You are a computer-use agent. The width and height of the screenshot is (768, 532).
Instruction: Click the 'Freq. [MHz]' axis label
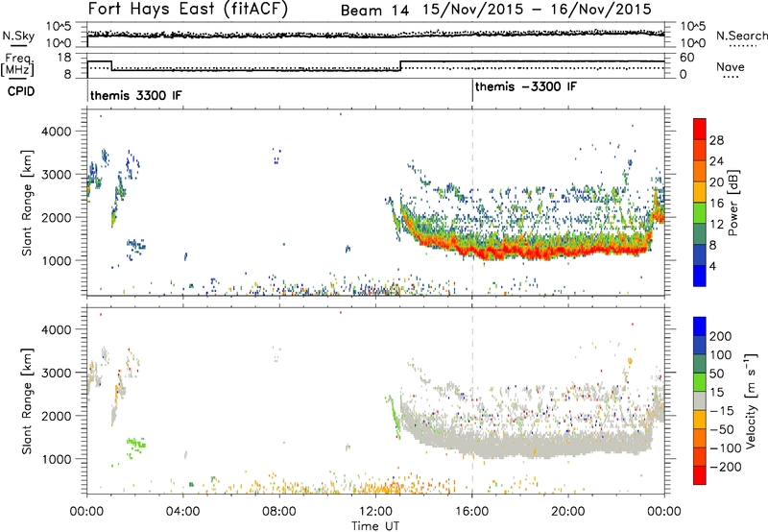click(x=17, y=65)
